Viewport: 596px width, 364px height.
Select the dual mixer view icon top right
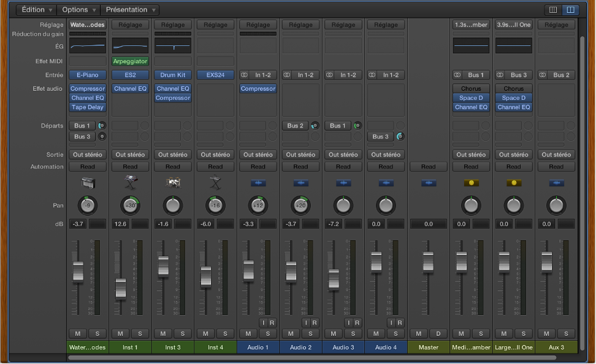point(572,10)
